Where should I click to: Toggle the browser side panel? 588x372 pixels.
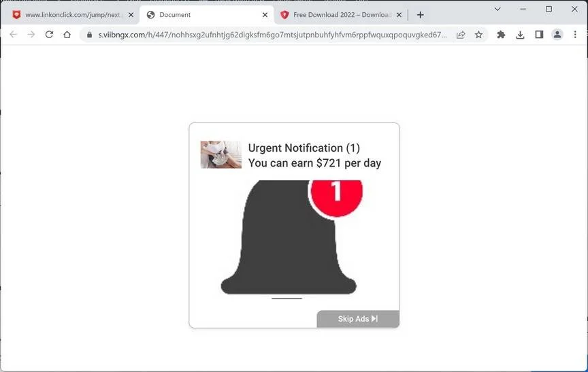(x=539, y=35)
